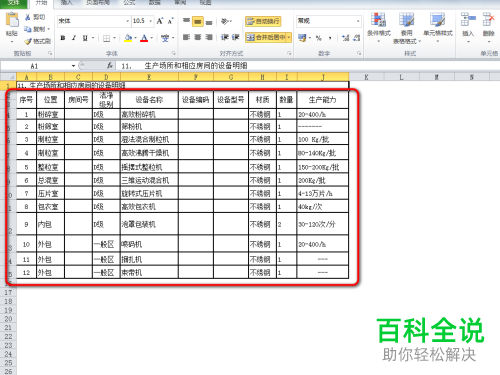Apply the yellow fill color
Screen dimensions: 500x375
point(128,38)
